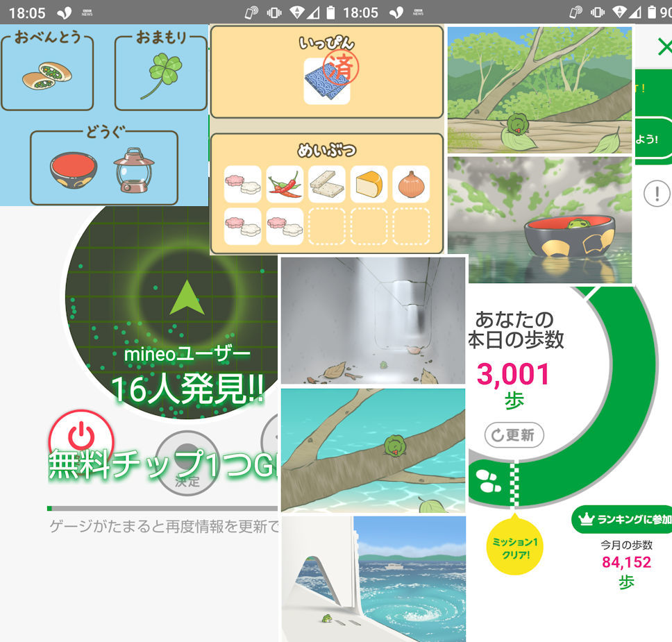
Task: Close the panel with green X
Action: (x=665, y=47)
